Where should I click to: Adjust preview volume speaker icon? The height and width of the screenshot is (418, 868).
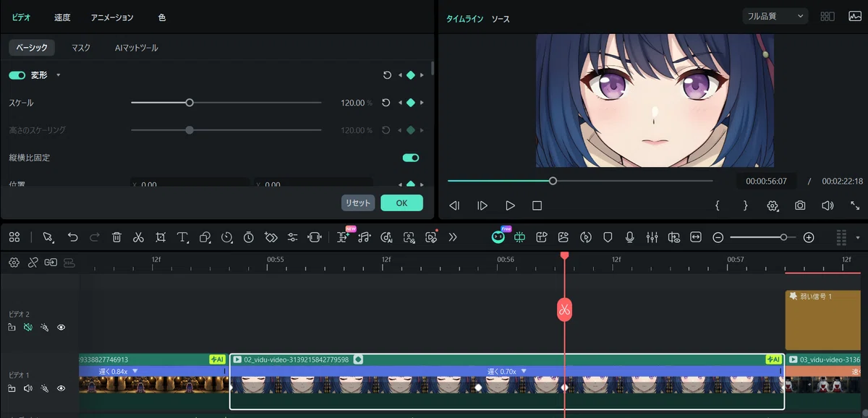pos(827,205)
